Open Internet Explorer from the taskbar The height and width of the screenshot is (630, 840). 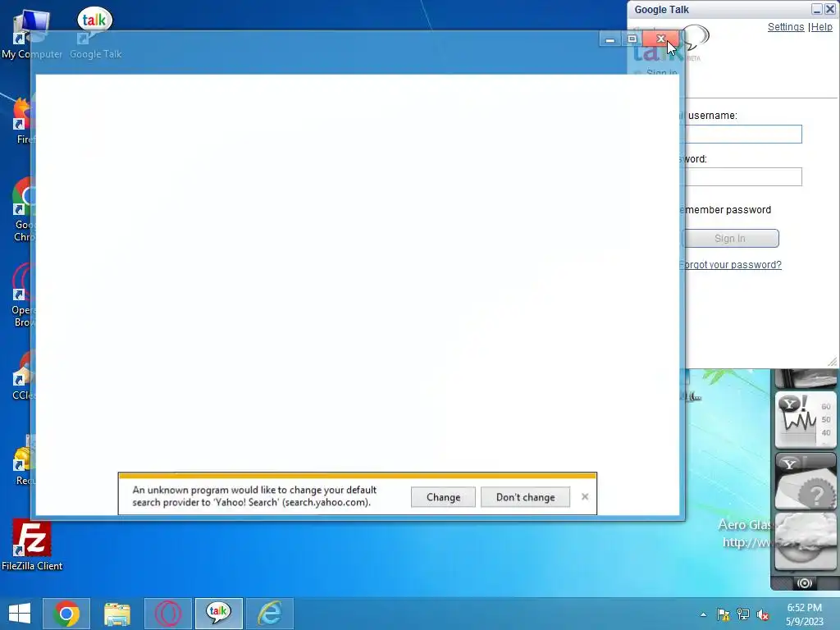click(269, 614)
